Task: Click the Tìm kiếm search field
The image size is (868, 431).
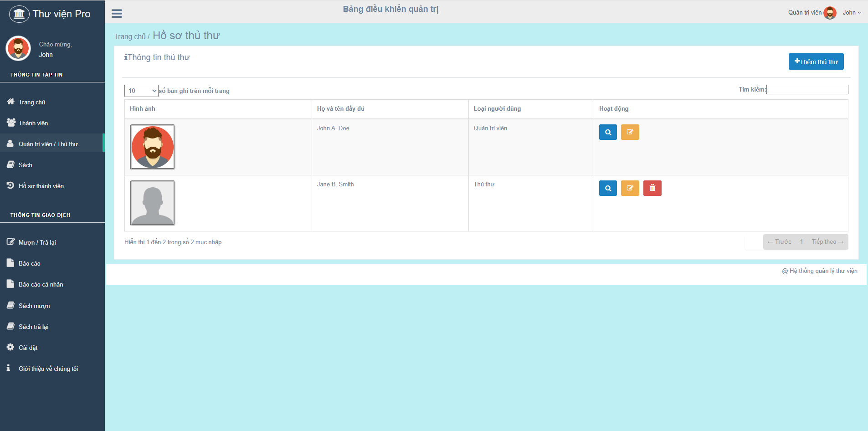Action: (807, 90)
